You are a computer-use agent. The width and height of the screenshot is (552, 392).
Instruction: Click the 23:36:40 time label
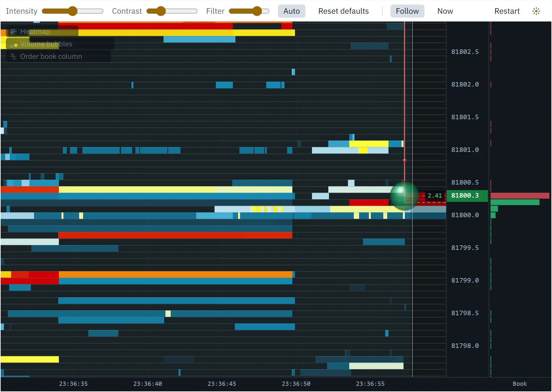point(148,384)
